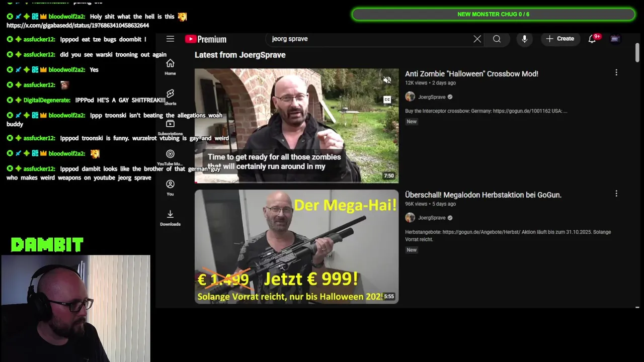Click JoergSprave channel name under crossbow video
644x362 pixels.
click(432, 97)
